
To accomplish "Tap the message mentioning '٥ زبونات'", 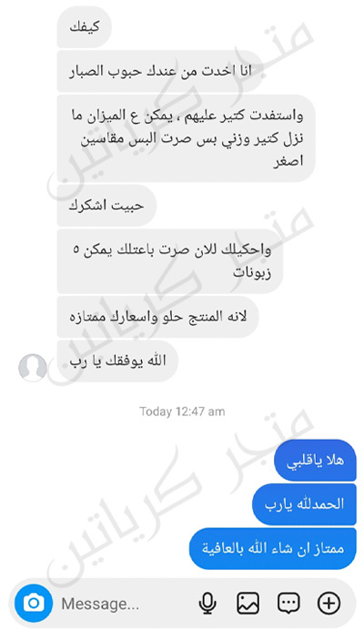I will click(170, 261).
